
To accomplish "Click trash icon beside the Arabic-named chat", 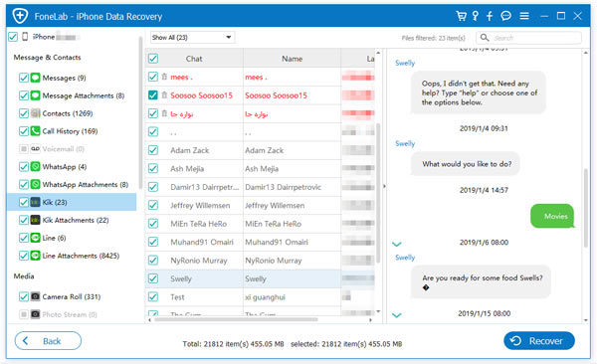I will point(164,113).
